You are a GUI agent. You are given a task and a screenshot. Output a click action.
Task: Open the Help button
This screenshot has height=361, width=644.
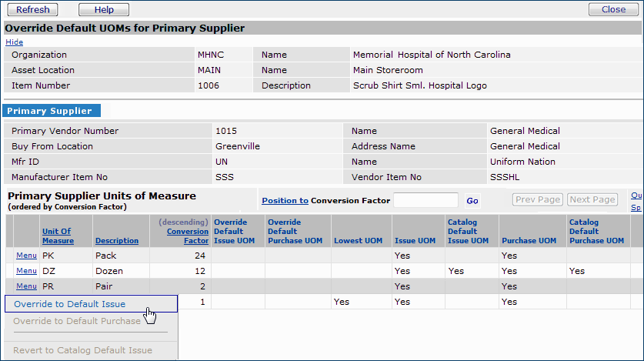tap(104, 10)
